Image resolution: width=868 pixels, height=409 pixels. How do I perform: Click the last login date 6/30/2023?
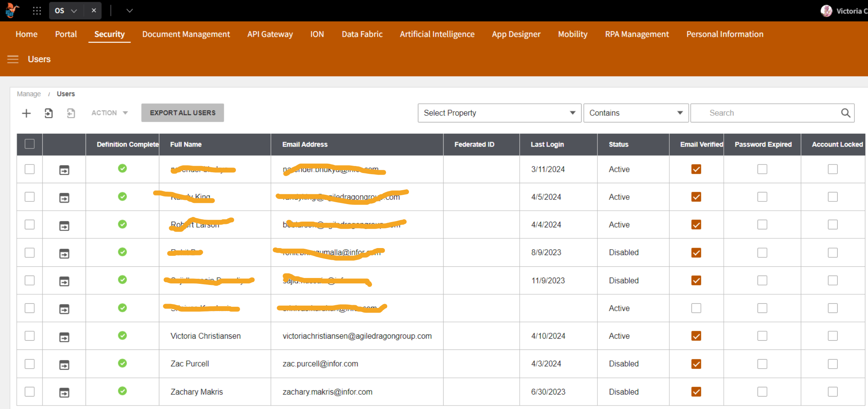548,392
